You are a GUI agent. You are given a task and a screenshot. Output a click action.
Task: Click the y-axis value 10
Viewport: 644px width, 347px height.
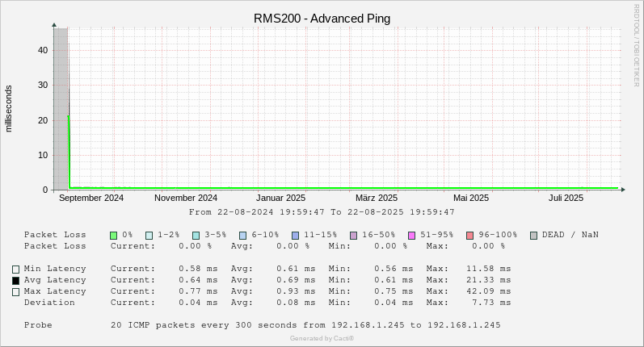click(43, 156)
